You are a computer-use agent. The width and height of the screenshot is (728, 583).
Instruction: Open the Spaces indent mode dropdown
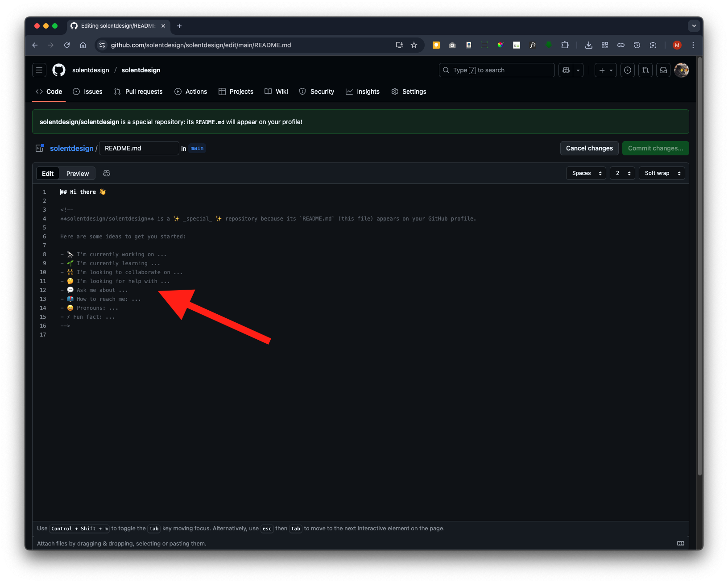(586, 173)
